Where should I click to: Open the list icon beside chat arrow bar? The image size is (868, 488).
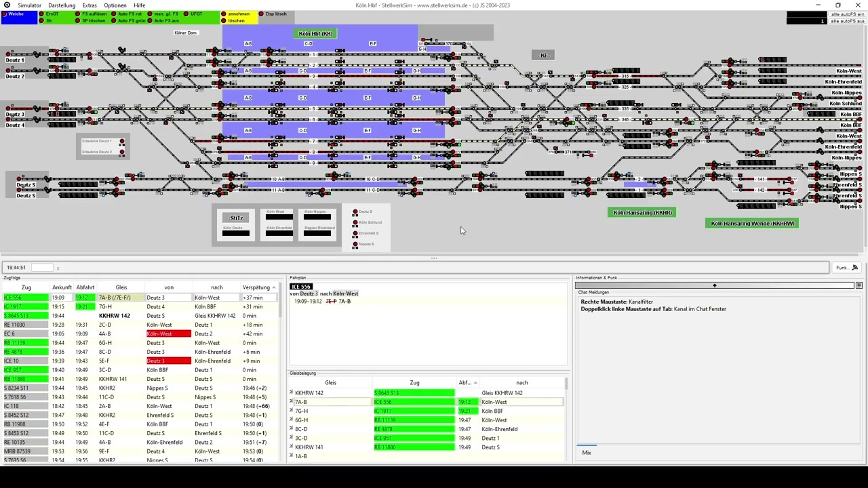[x=859, y=285]
